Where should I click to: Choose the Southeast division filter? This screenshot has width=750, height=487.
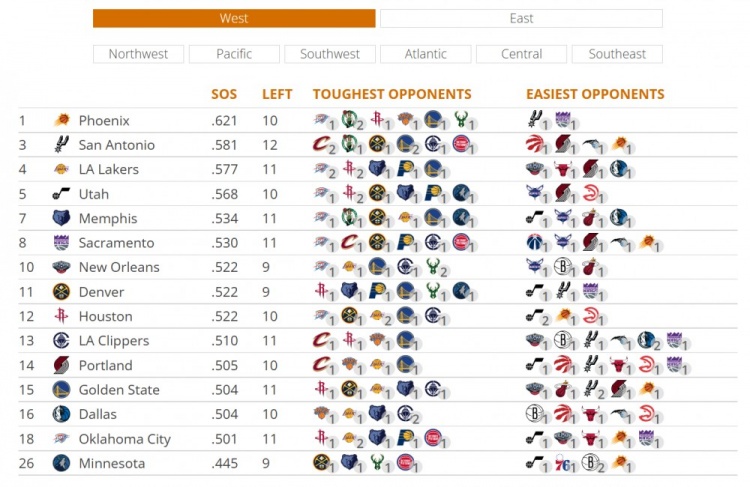[x=617, y=54]
